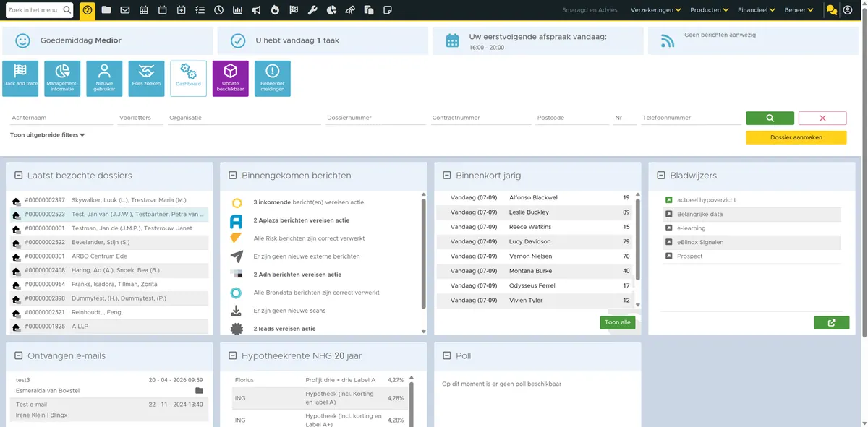Open the wrench icon in top toolbar
This screenshot has height=427, width=868.
click(312, 10)
